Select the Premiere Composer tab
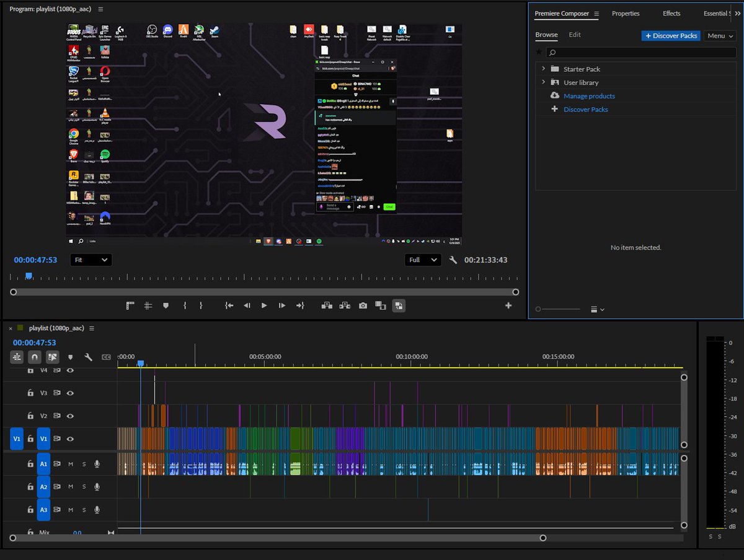 tap(562, 14)
